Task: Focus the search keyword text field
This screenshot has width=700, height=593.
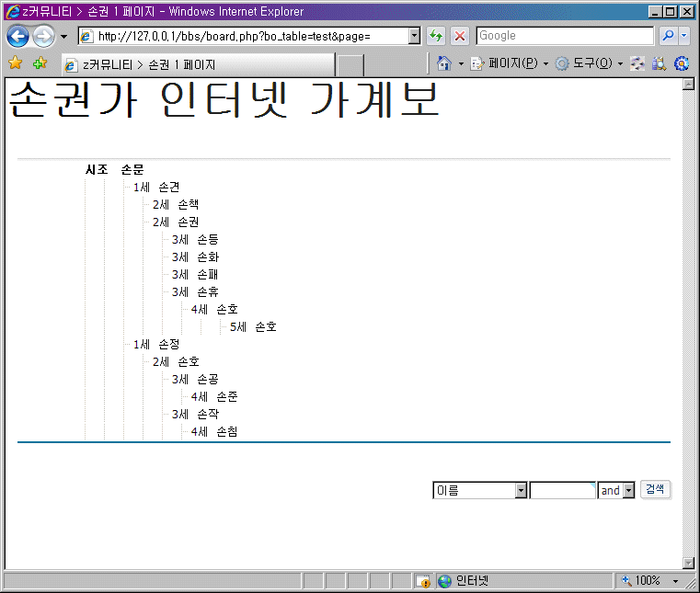Action: click(x=563, y=491)
